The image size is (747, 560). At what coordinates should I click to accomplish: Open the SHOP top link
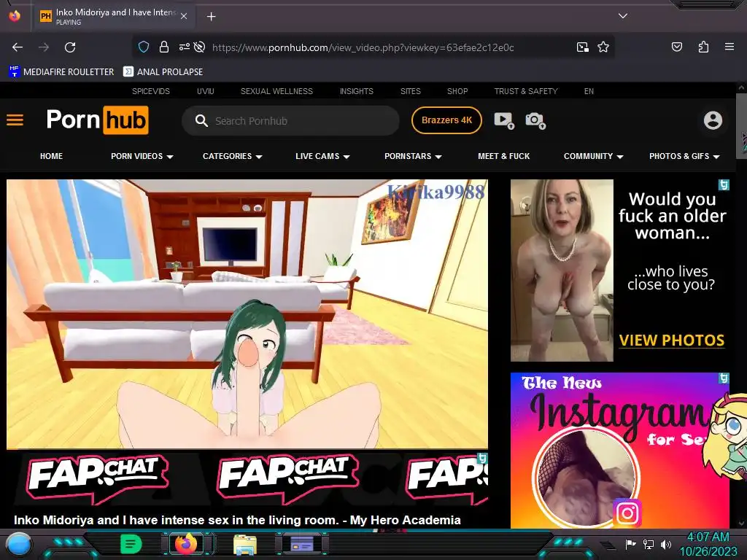(x=457, y=91)
